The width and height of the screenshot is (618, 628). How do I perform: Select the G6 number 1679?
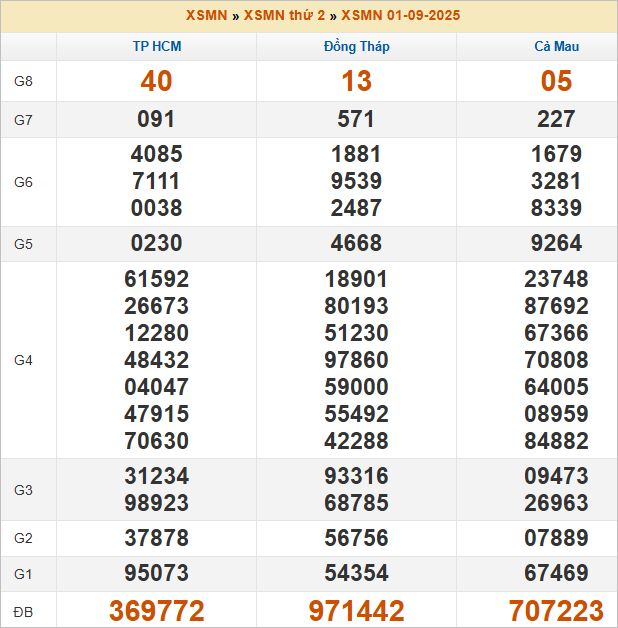(556, 155)
